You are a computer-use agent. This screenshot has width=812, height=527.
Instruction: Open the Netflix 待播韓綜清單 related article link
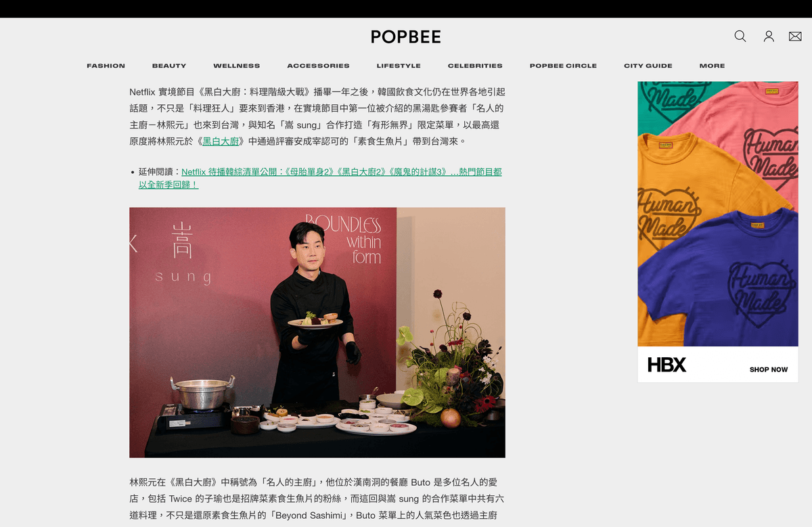(320, 178)
